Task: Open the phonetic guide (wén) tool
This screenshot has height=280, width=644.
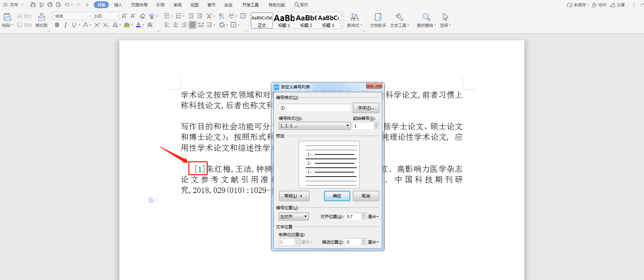Action: tap(152, 16)
